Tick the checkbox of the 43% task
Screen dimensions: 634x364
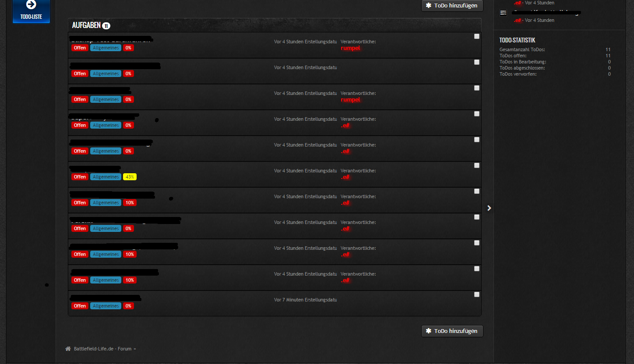point(477,165)
